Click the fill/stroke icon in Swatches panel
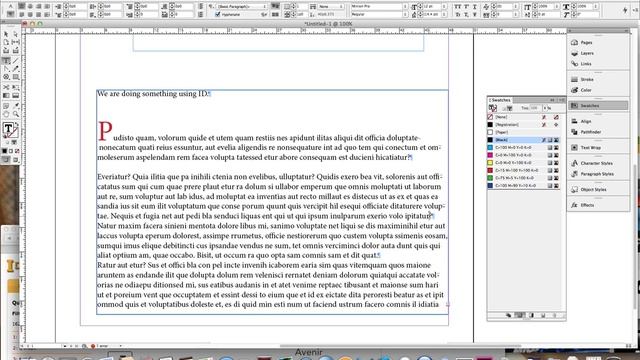The height and width of the screenshot is (360, 640). coord(493,108)
